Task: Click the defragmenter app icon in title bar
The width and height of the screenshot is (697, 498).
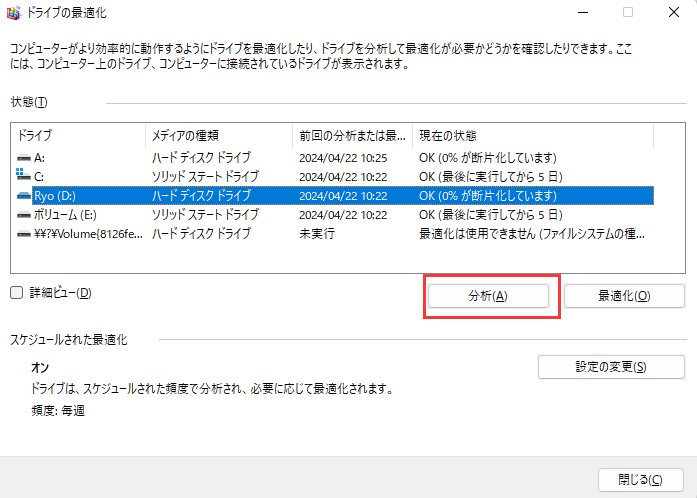Action: pyautogui.click(x=13, y=13)
